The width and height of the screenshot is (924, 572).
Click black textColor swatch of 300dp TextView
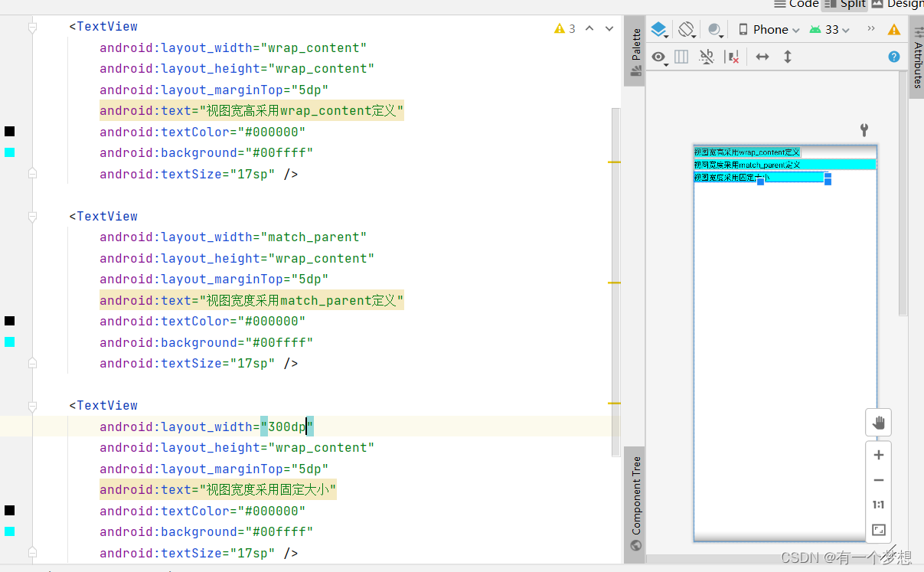(9, 511)
